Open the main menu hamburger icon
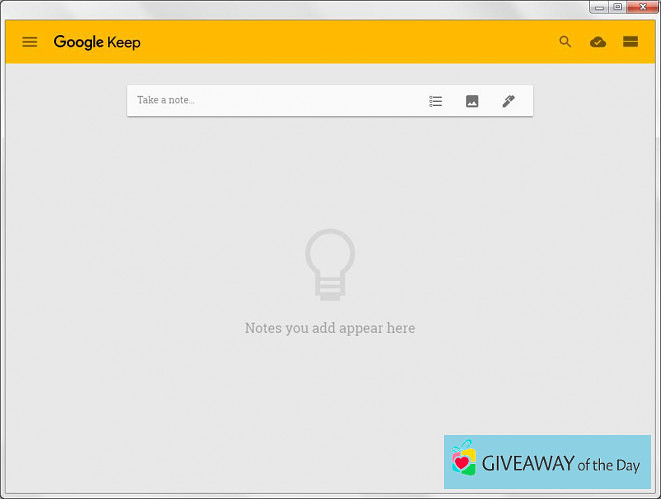This screenshot has height=499, width=661. pyautogui.click(x=30, y=42)
